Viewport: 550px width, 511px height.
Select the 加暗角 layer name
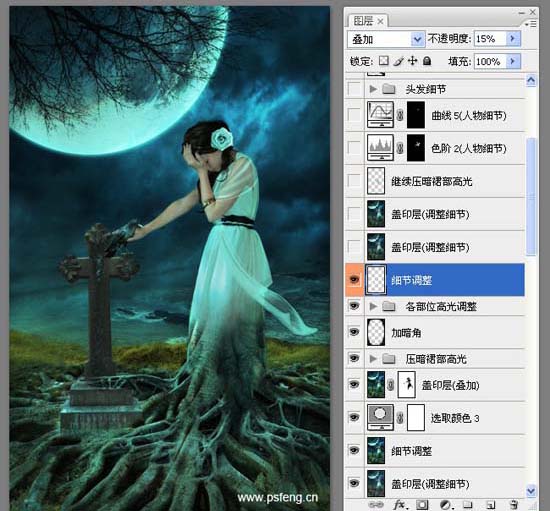point(406,332)
